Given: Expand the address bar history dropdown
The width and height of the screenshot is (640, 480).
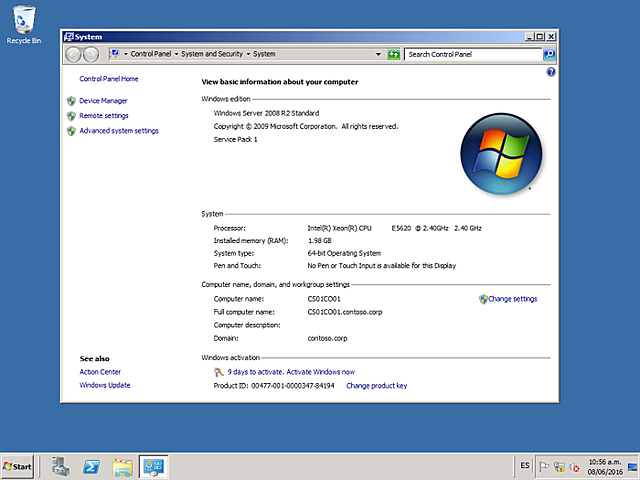Looking at the screenshot, I should (x=378, y=54).
